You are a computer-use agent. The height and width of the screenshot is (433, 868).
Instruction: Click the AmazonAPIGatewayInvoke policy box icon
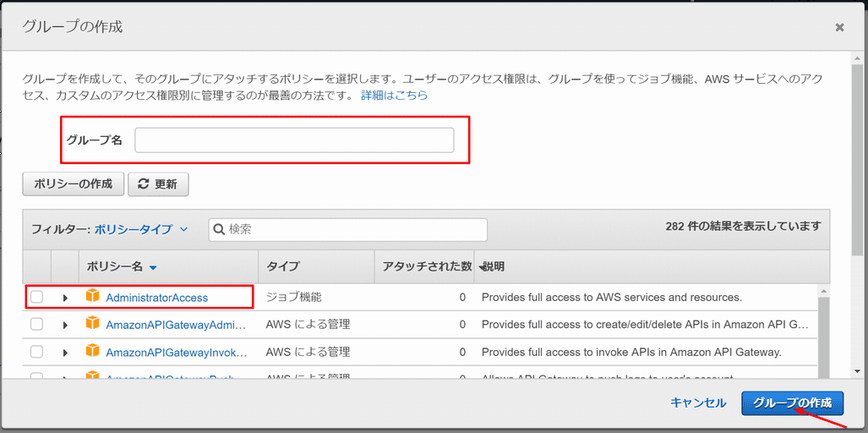click(x=92, y=351)
